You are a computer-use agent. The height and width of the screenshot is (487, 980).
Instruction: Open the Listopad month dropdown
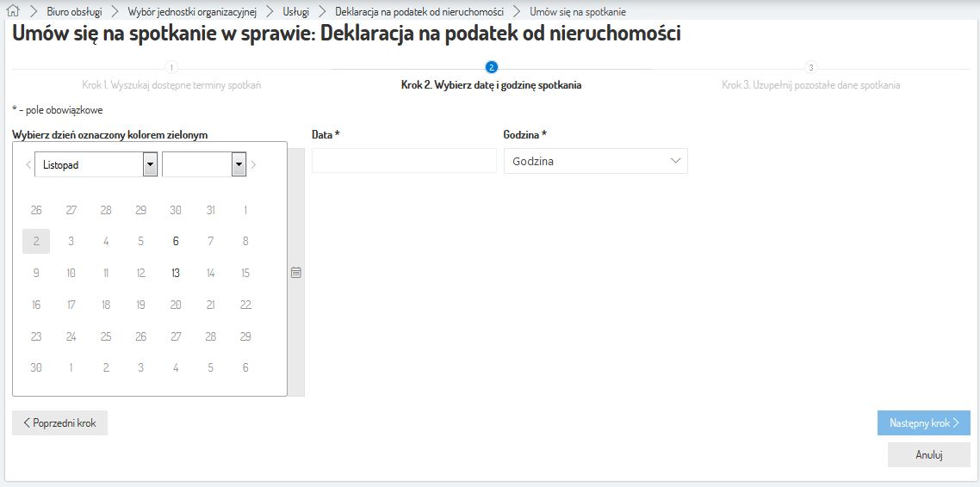coord(96,164)
